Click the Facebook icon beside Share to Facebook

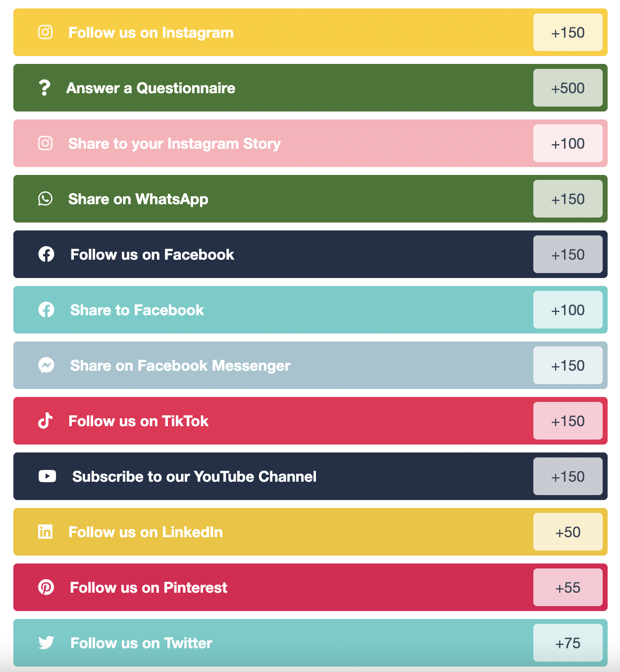pos(46,310)
